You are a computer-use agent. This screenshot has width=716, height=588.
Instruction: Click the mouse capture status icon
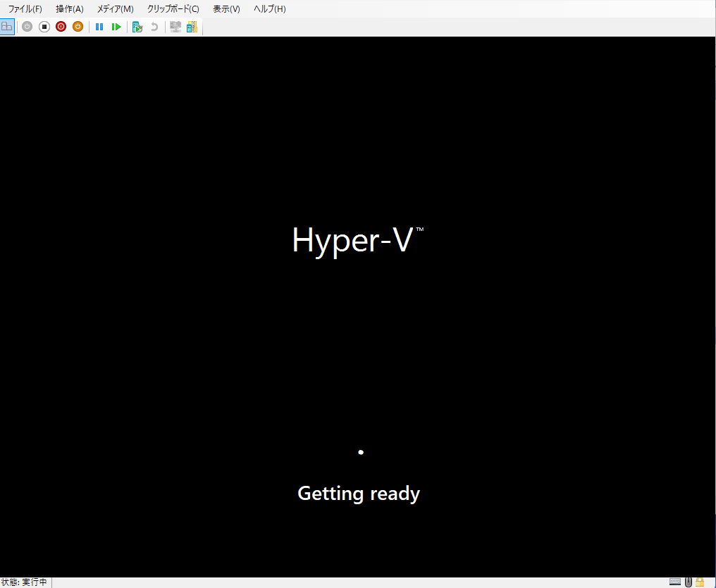coord(687,582)
